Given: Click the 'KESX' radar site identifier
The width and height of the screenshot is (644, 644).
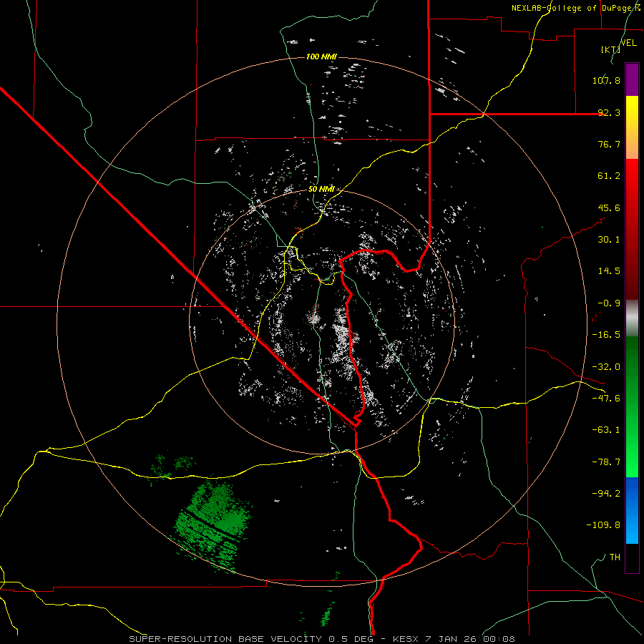Looking at the screenshot, I should [x=406, y=639].
